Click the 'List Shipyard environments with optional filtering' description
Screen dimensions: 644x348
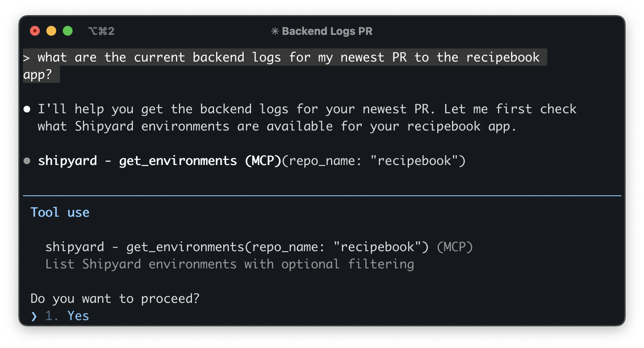click(x=229, y=264)
